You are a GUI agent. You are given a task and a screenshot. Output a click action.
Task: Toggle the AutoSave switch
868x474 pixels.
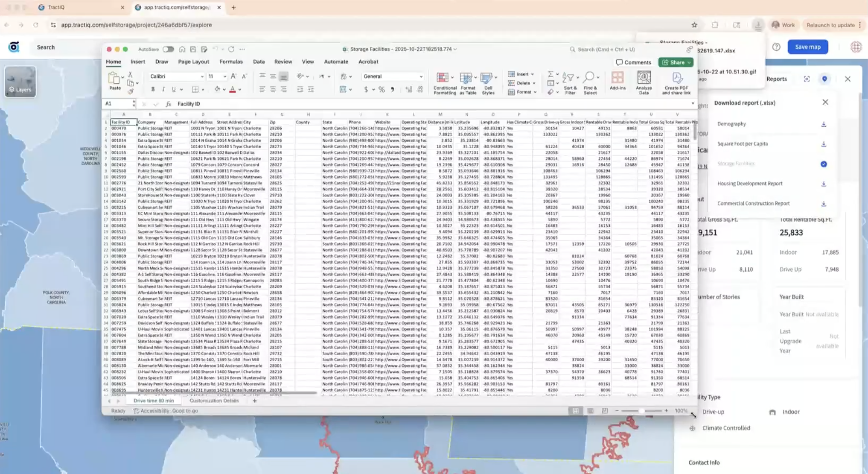pyautogui.click(x=168, y=49)
